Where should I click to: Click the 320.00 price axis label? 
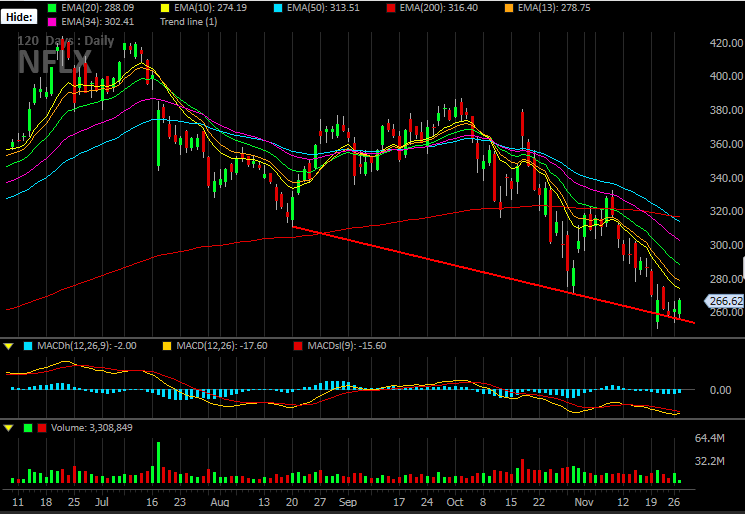(726, 211)
